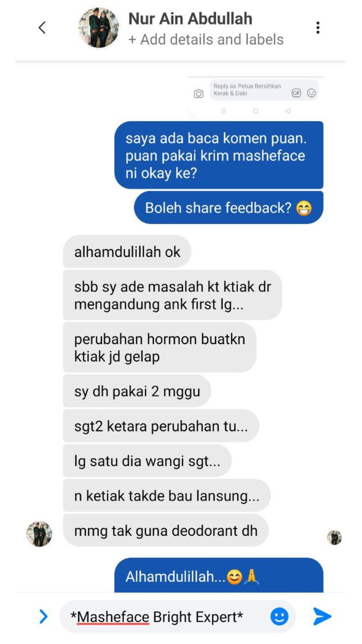Open the emoji picker in message box
This screenshot has height=644, width=362.
click(279, 616)
